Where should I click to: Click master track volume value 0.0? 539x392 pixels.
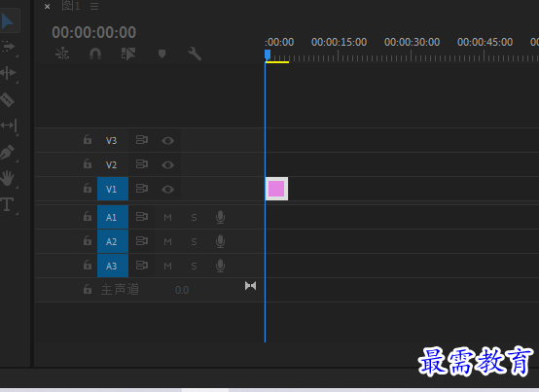pyautogui.click(x=182, y=290)
